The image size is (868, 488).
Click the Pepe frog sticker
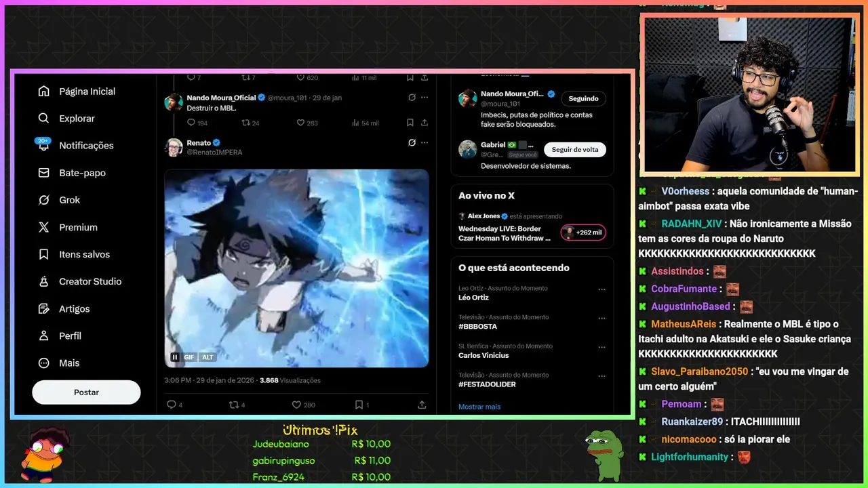click(604, 454)
